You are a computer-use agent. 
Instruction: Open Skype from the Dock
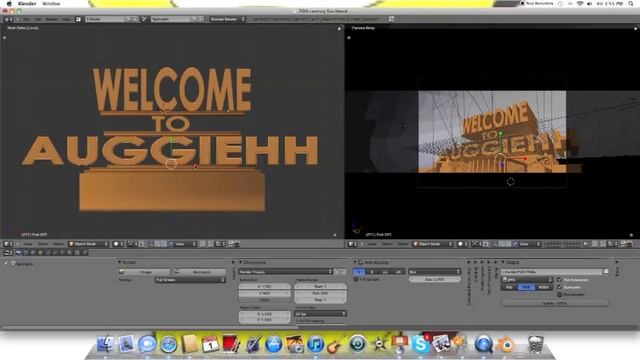pos(420,344)
